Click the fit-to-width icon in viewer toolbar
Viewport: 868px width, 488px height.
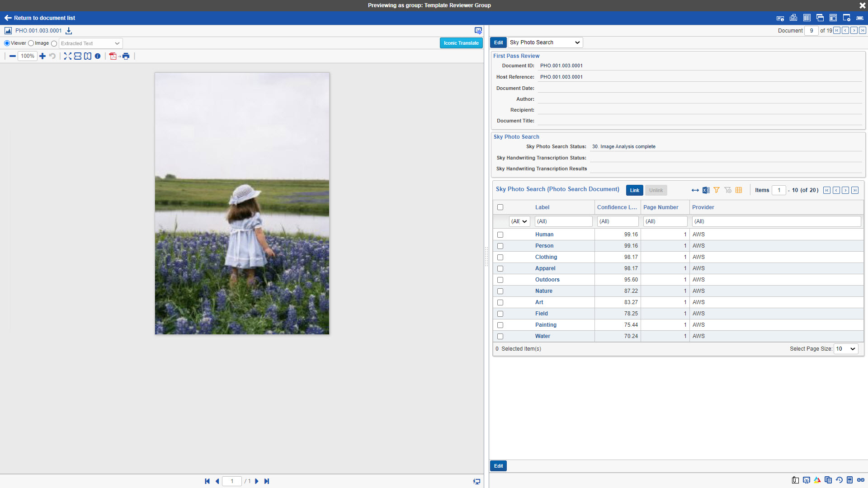[77, 56]
